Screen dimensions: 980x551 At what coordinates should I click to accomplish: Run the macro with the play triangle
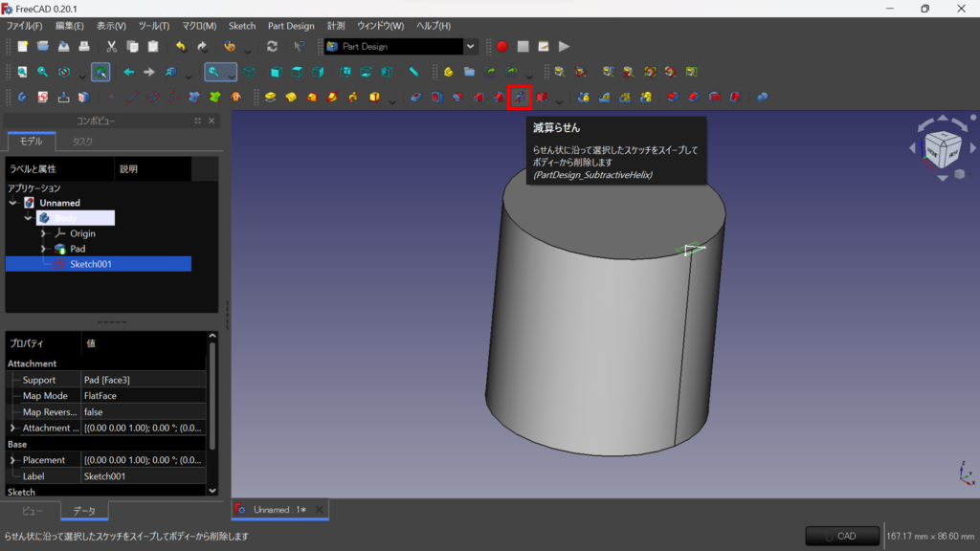(565, 47)
